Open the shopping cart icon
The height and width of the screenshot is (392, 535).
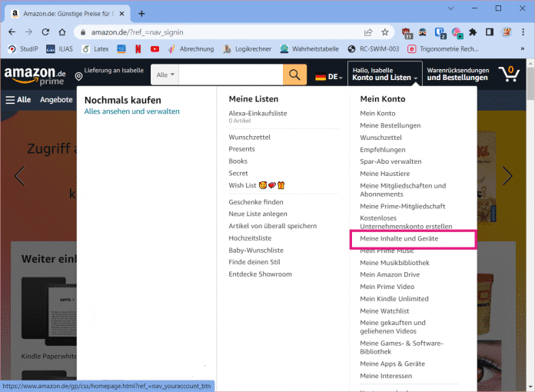tap(508, 75)
